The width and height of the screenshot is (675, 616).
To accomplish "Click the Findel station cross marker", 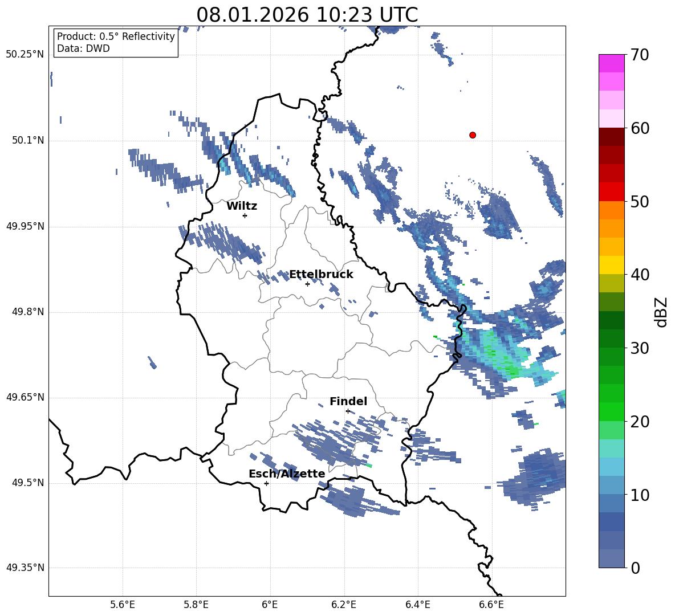I will (348, 411).
